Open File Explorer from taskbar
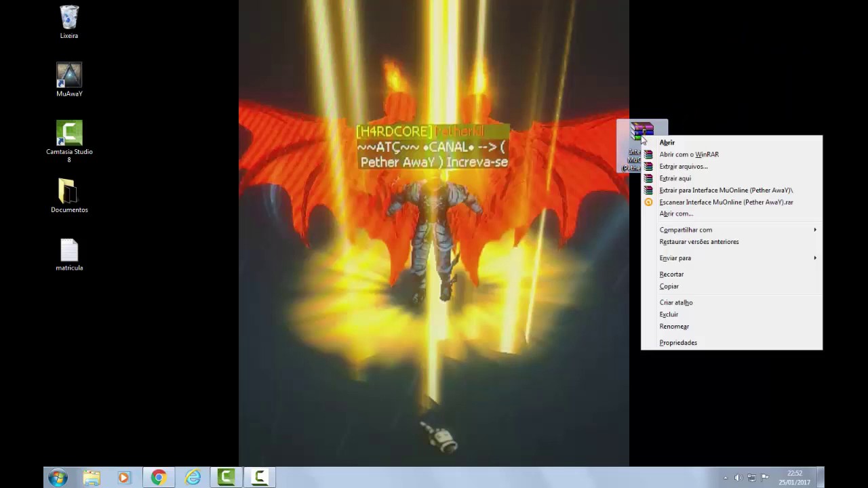Viewport: 868px width, 488px height. click(92, 478)
